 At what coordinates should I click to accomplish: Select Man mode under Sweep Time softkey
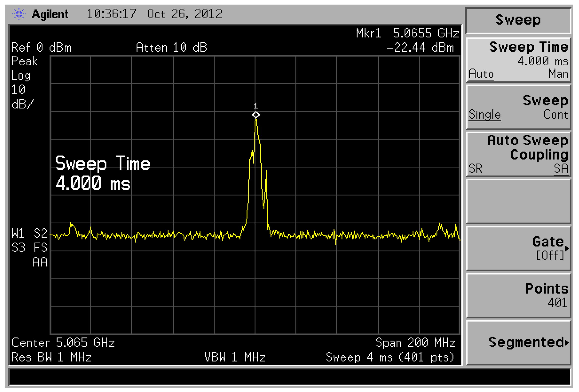(558, 74)
